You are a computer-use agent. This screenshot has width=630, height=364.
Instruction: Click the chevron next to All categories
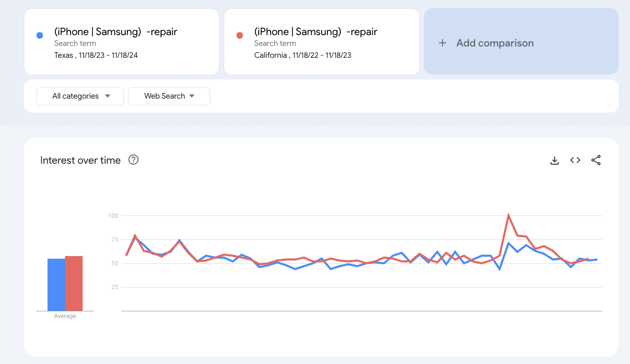click(x=107, y=96)
